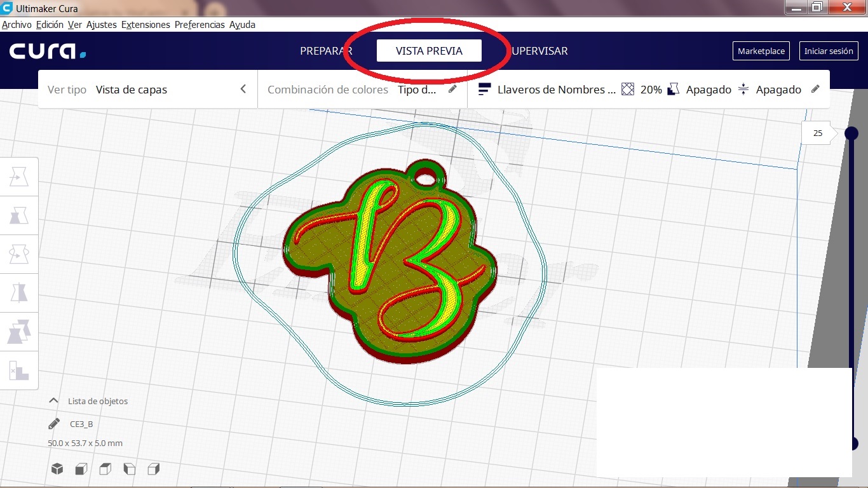This screenshot has height=488, width=868.
Task: Open the Per Model Settings tool
Action: [x=19, y=332]
